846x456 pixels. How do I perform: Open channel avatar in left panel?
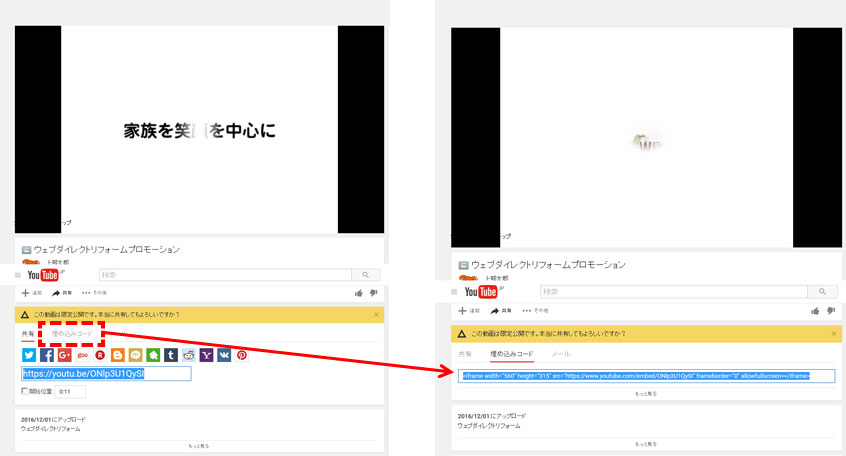[31, 262]
